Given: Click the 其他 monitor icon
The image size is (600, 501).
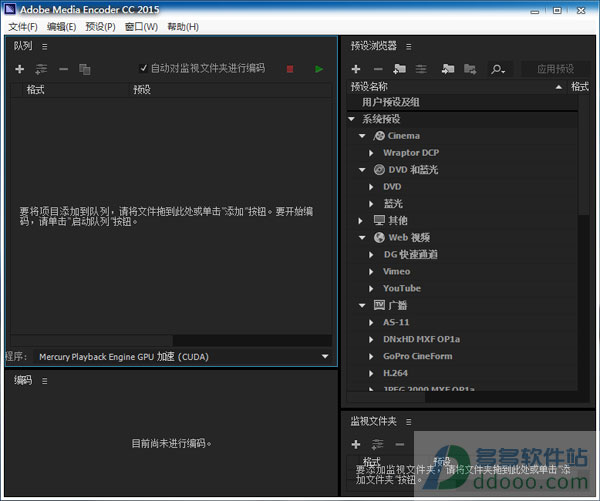Looking at the screenshot, I should pos(379,220).
